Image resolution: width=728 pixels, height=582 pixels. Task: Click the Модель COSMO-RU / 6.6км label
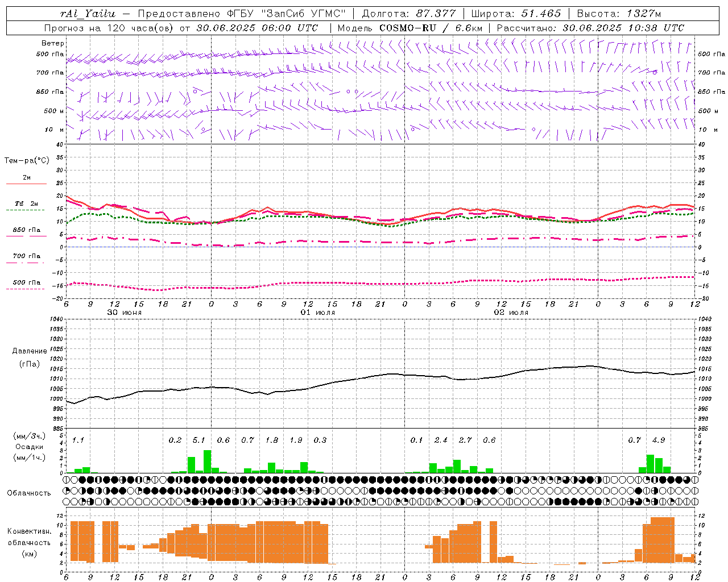click(409, 28)
